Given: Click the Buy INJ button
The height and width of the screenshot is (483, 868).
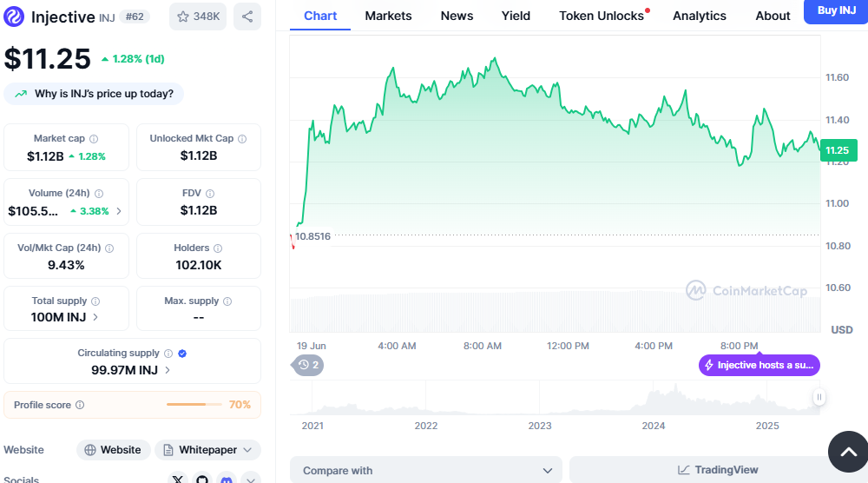Looking at the screenshot, I should click(x=837, y=10).
